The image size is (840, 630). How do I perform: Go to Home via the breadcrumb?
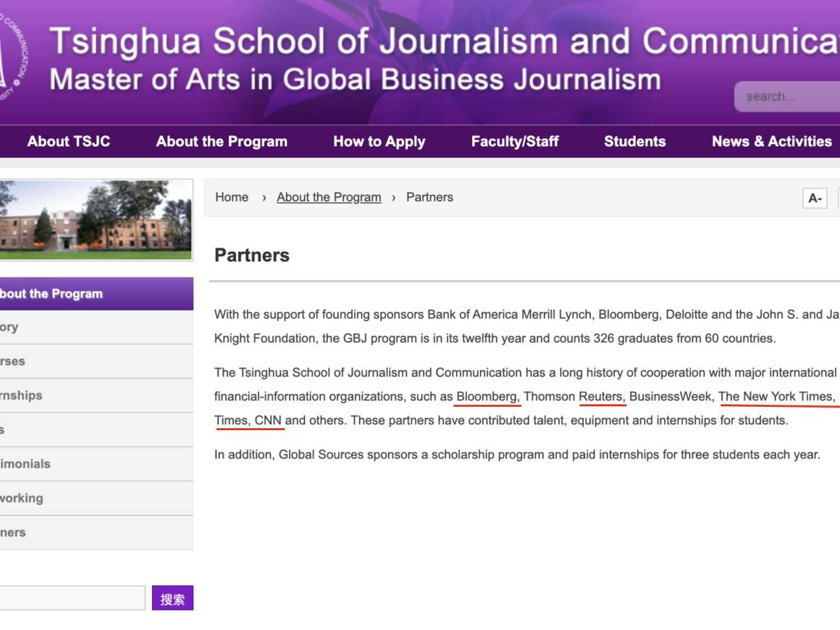pos(232,197)
